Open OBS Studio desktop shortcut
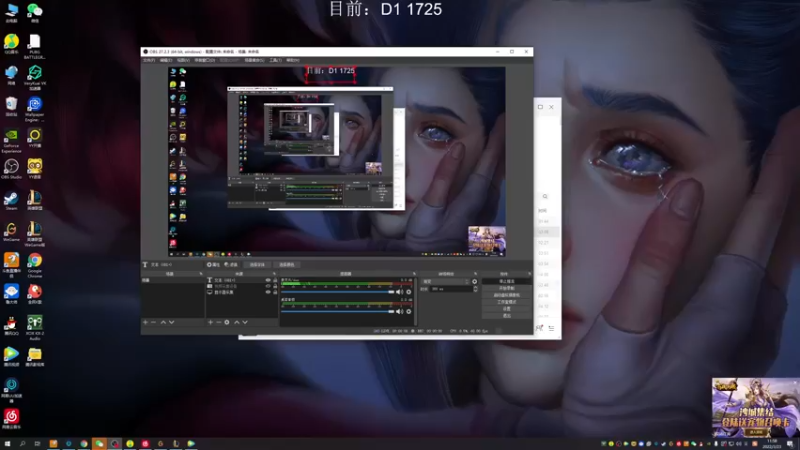This screenshot has height=450, width=800. (11, 169)
